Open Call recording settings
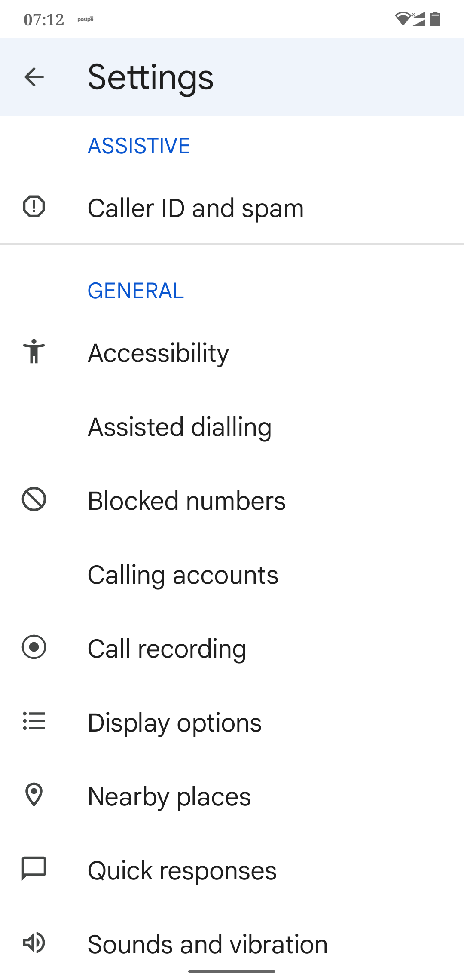 (x=167, y=649)
